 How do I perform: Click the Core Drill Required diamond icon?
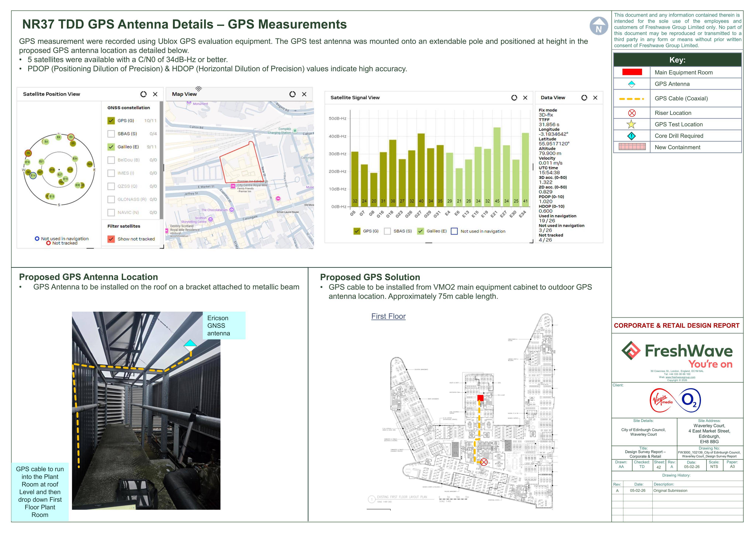coord(631,136)
